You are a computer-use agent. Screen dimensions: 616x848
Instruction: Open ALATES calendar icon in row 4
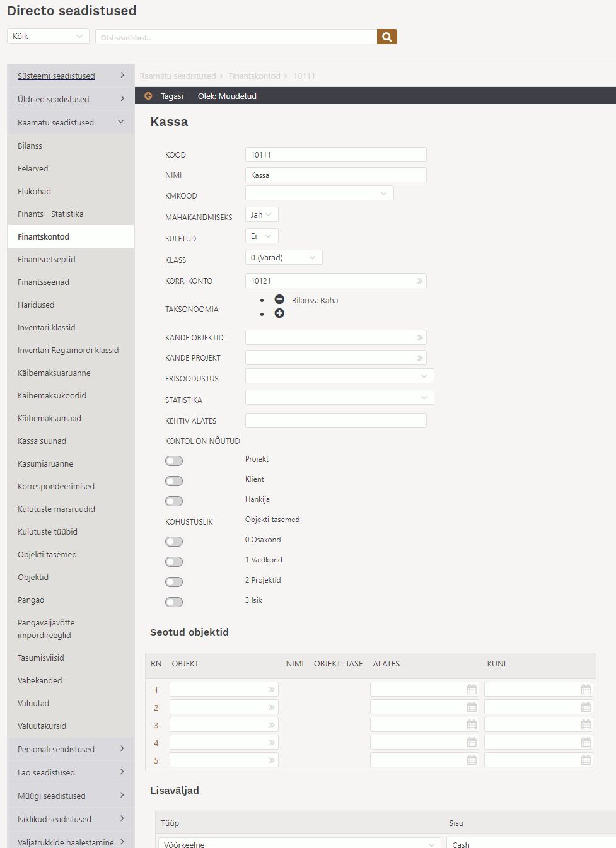472,742
